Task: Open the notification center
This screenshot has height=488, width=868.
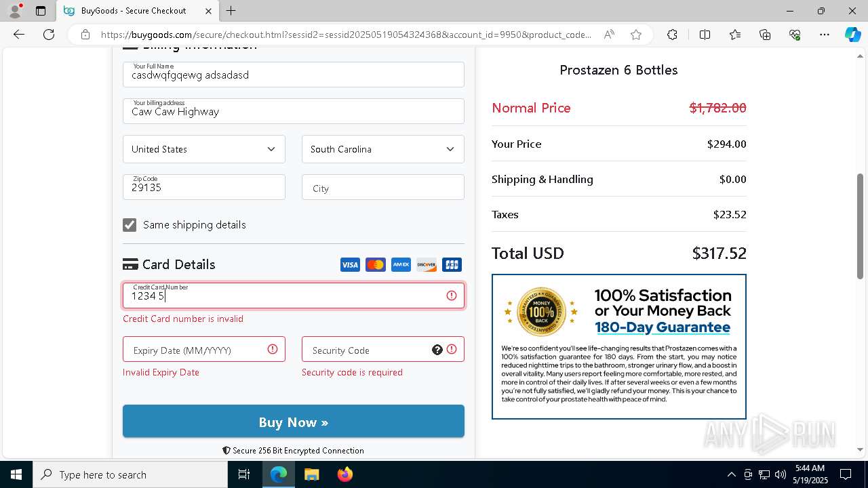Action: [846, 474]
